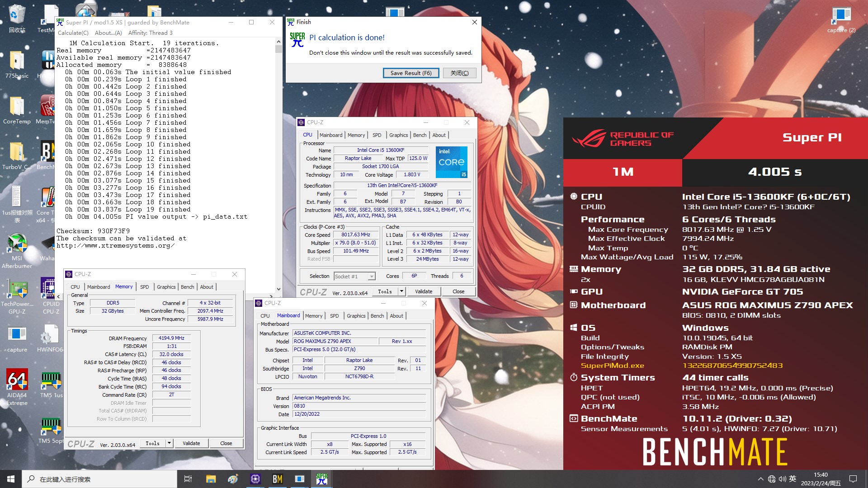
Task: Select the Checksum: 930F73F9 line
Action: click(93, 231)
